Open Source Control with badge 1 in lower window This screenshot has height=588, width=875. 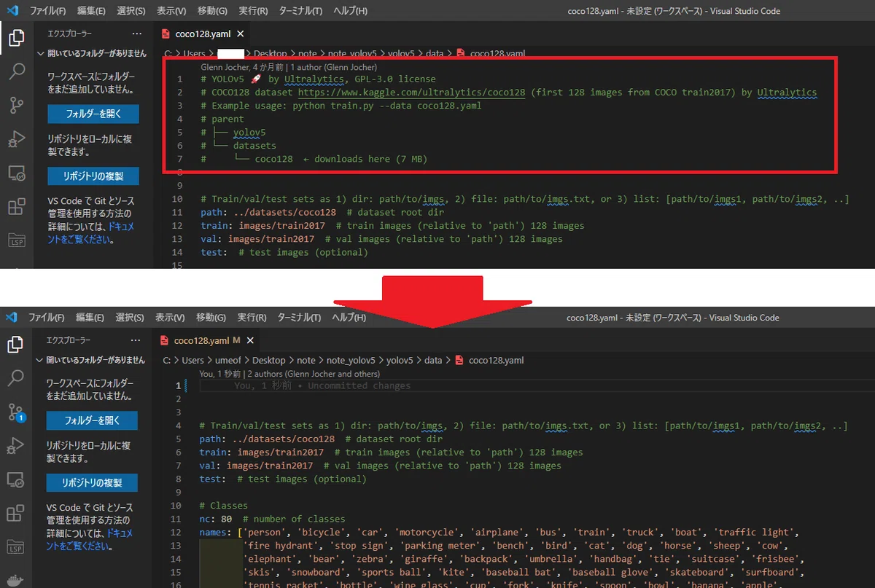tap(16, 412)
